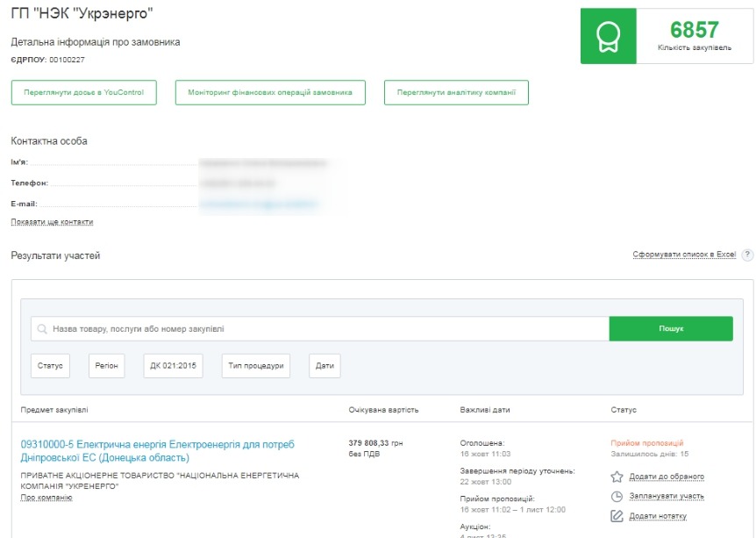The image size is (756, 538).
Task: Click the Про компанію link
Action: pyautogui.click(x=46, y=498)
